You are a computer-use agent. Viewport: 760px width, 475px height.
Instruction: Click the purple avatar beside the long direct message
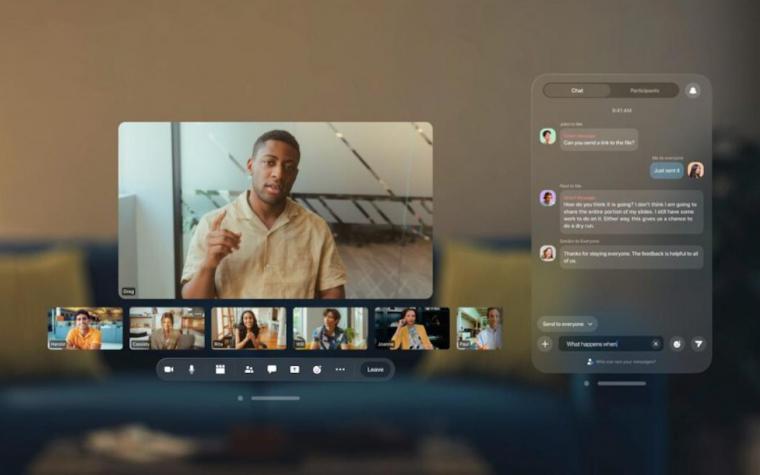(548, 198)
